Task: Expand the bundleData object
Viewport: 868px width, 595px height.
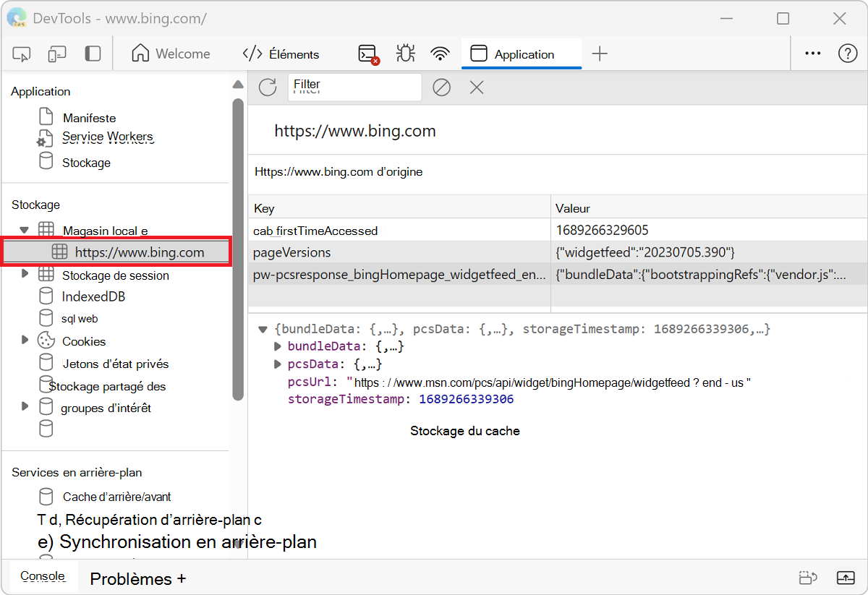Action: click(278, 346)
